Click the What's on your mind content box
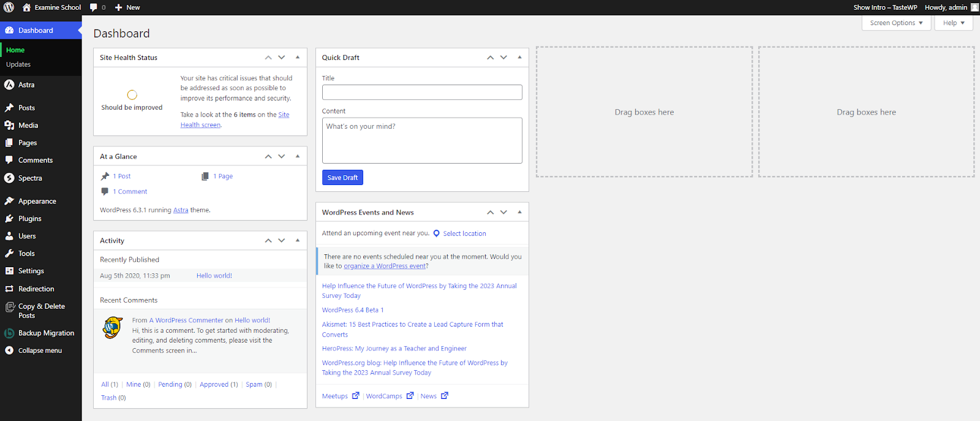 tap(422, 140)
